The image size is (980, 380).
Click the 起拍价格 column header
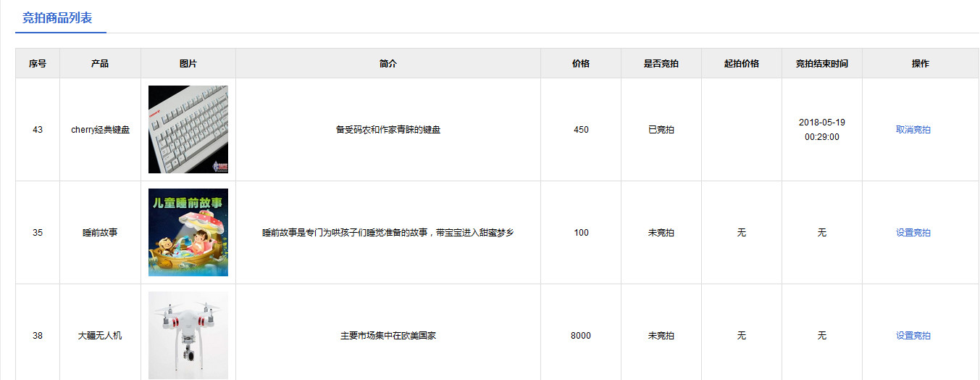742,63
